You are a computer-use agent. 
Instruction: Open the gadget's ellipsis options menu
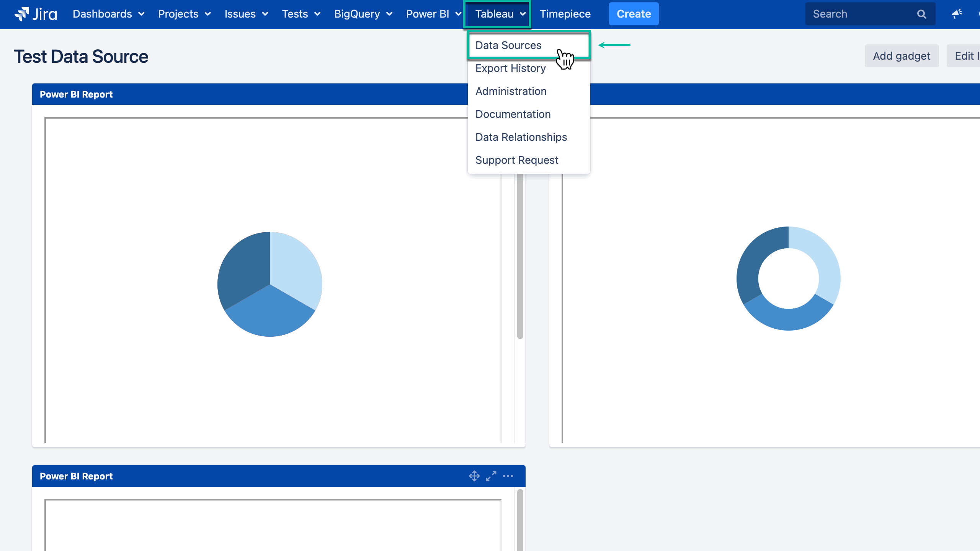508,476
